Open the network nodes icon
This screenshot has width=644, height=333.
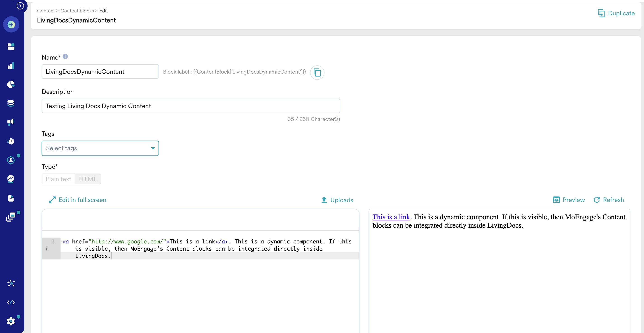11,283
